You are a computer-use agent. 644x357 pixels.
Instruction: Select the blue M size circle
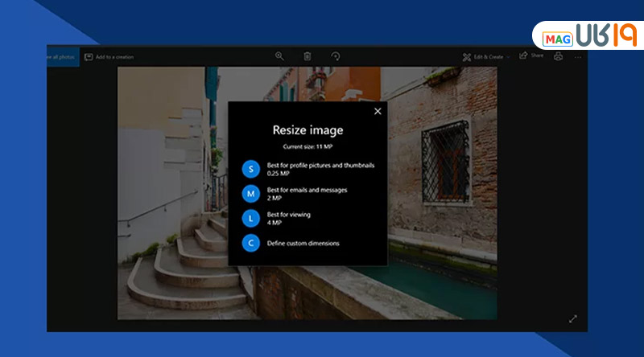pyautogui.click(x=251, y=194)
